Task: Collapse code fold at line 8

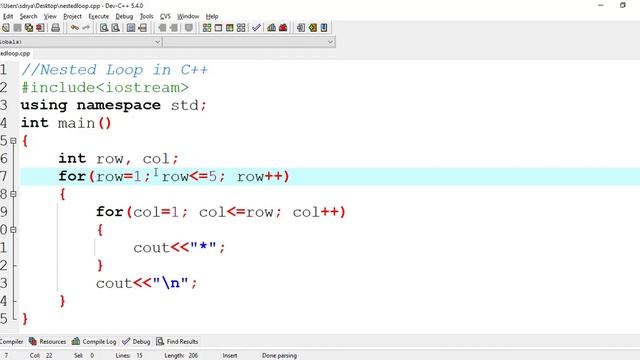Action: pyautogui.click(x=13, y=194)
